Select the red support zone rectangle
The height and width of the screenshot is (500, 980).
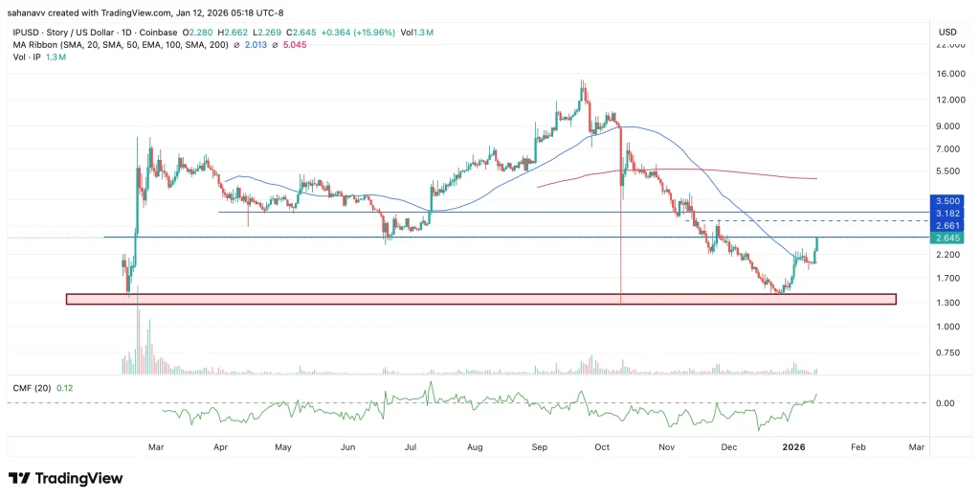tap(480, 299)
